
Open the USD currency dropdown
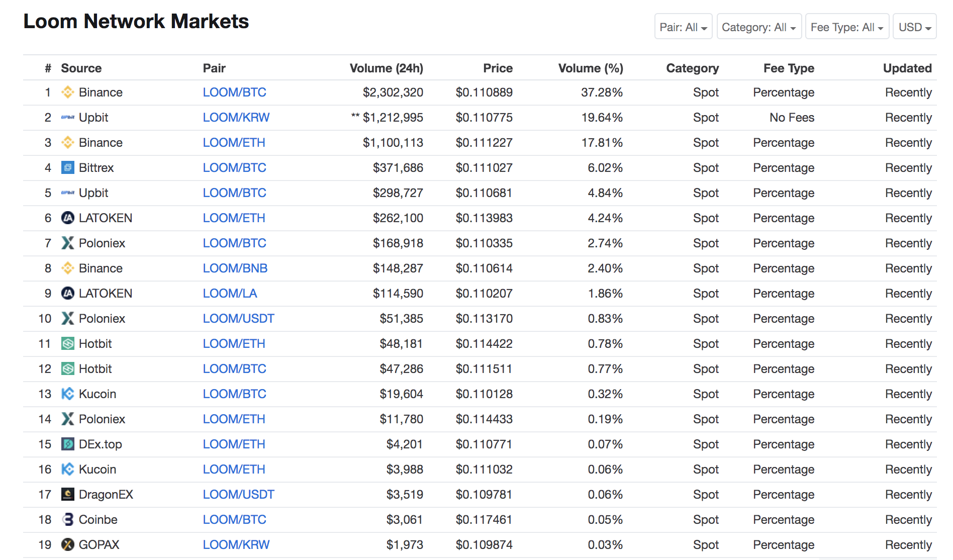(x=914, y=27)
